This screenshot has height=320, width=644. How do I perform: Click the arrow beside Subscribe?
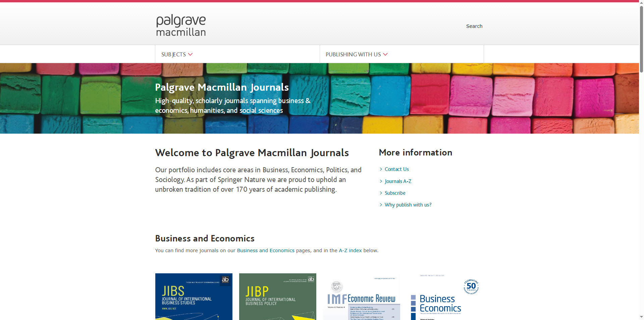tap(381, 193)
